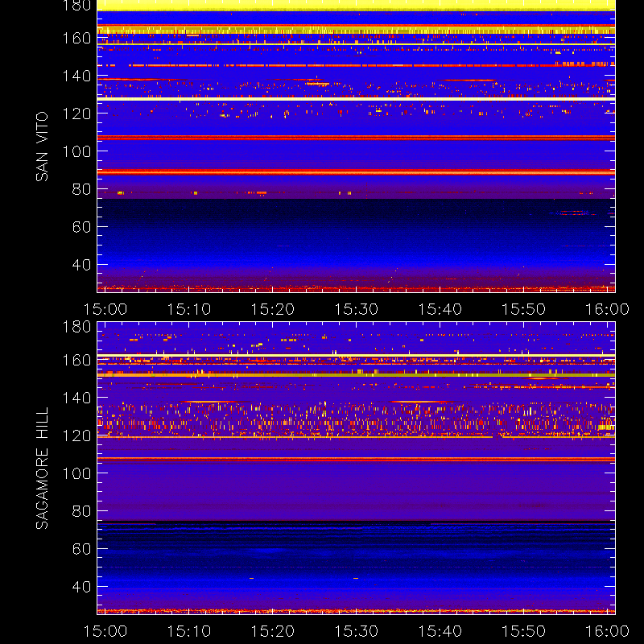Image resolution: width=644 pixels, height=644 pixels.
Task: Select the 140 tick label of San Vito
Action: 76,76
